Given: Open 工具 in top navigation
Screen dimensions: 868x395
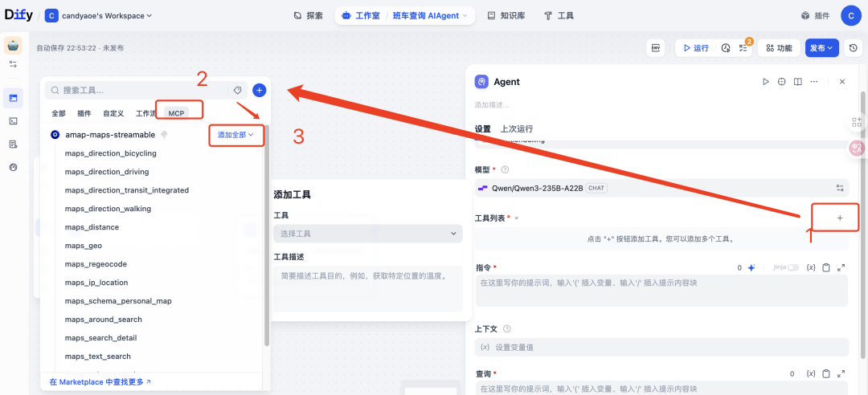Looking at the screenshot, I should [559, 15].
